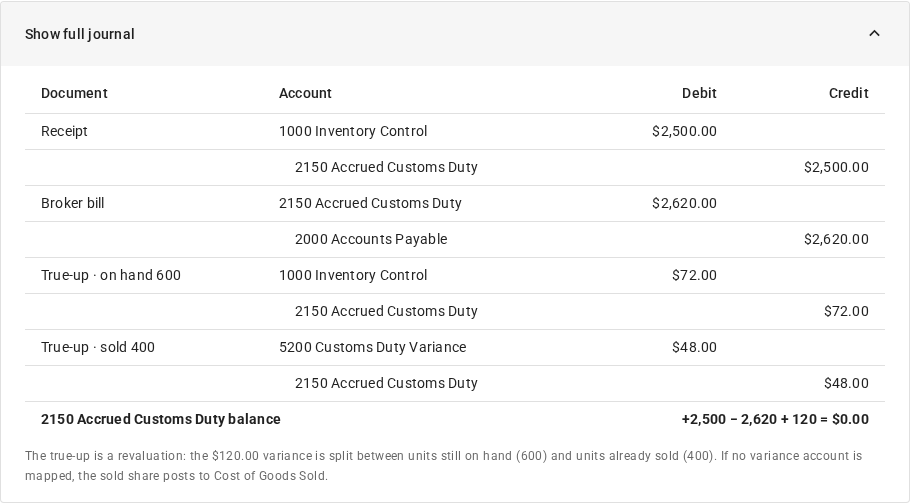The width and height of the screenshot is (910, 503).
Task: Click 2150 Accrued Customs Duty in Broker bill row
Action: [x=370, y=203]
